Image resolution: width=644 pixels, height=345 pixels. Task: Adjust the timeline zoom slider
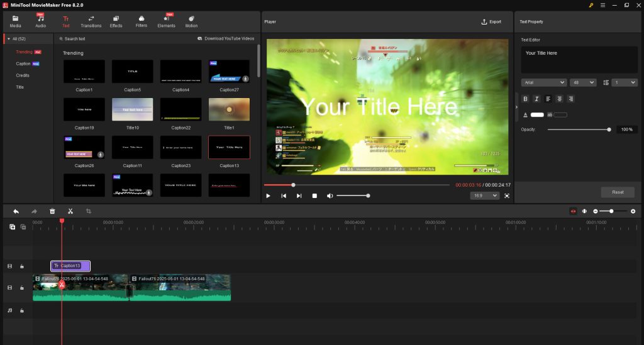[611, 211]
